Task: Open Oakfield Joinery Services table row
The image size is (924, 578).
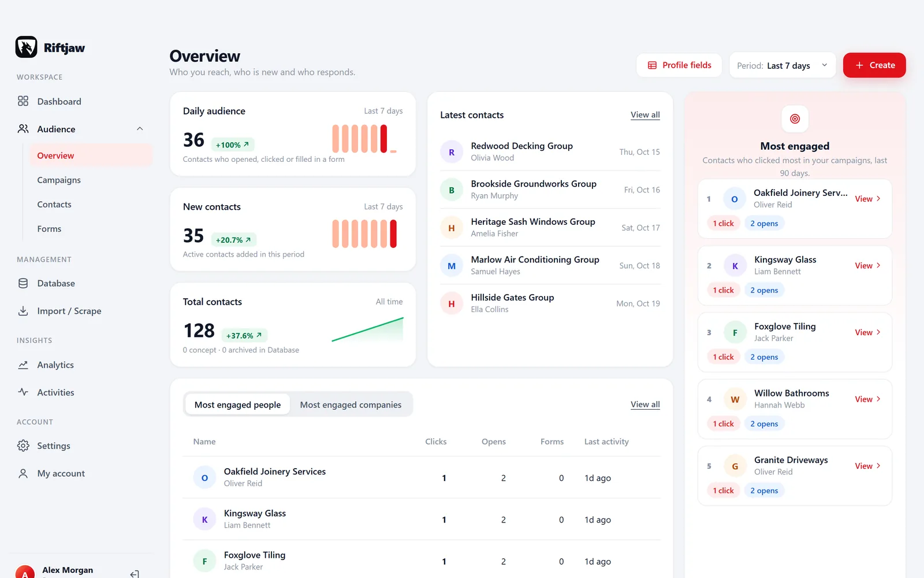Action: click(422, 477)
